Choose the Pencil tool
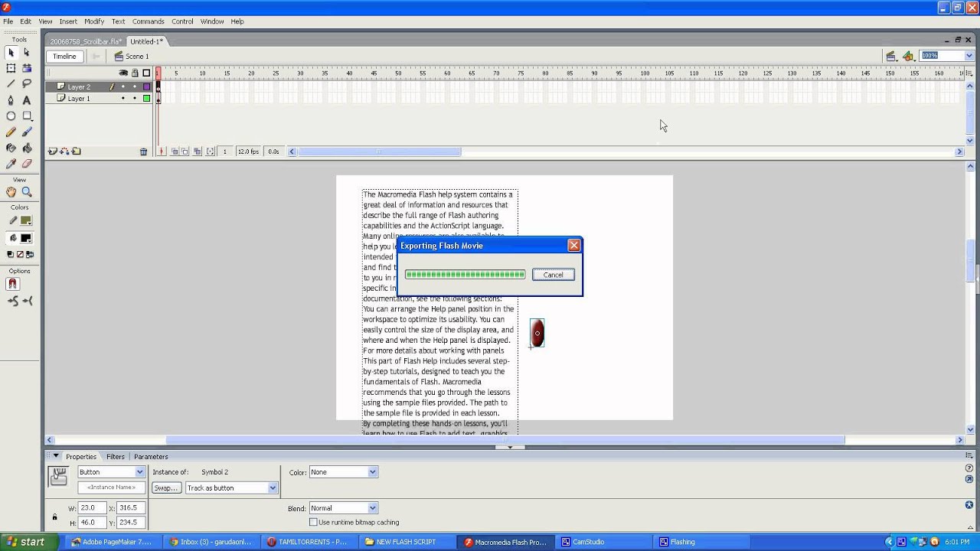980x551 pixels. pyautogui.click(x=11, y=132)
